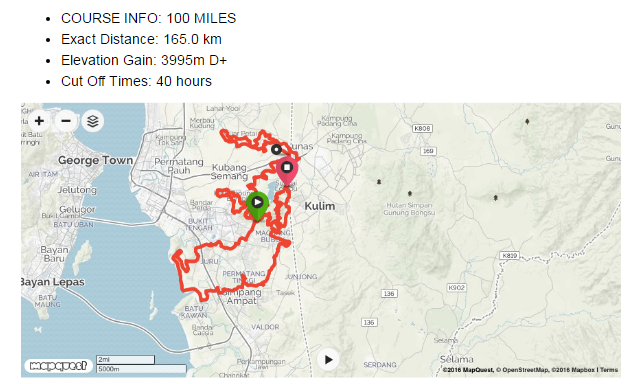Click the Selama town label
The height and width of the screenshot is (384, 633).
pyautogui.click(x=457, y=359)
